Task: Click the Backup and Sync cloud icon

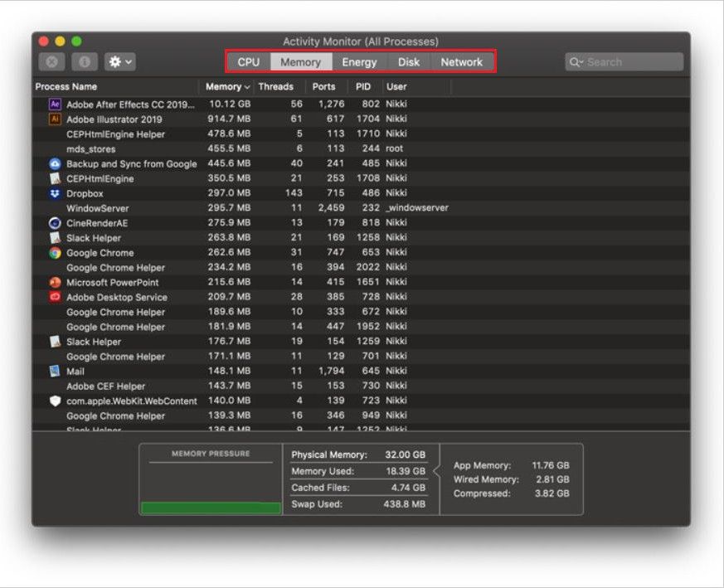Action: [x=55, y=163]
